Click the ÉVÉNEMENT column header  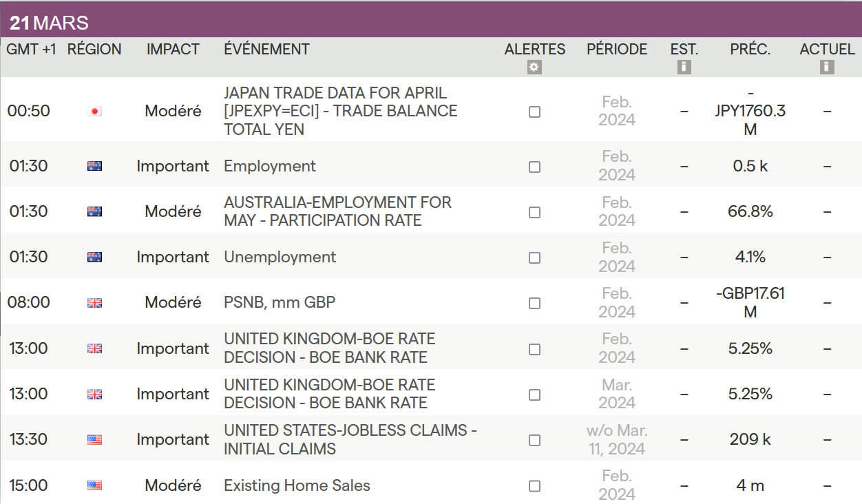tap(266, 50)
